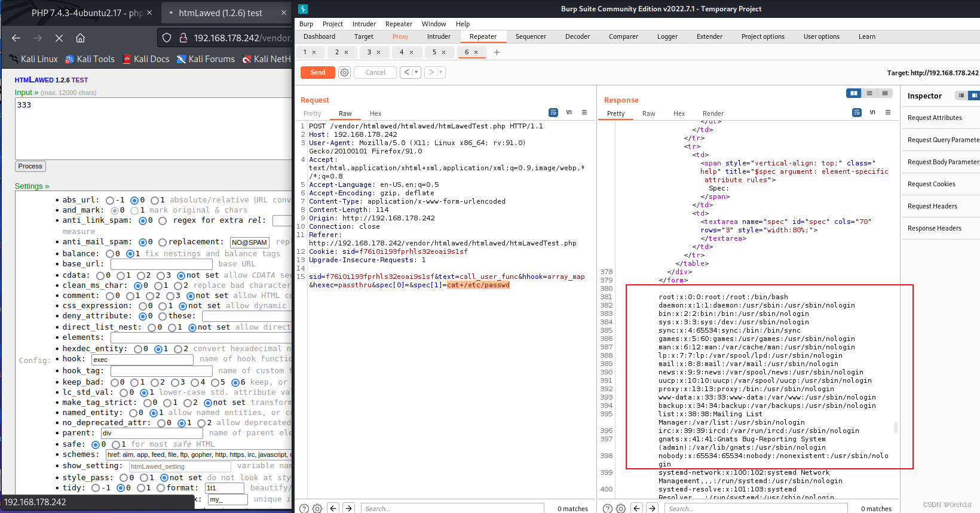Switch Response view to Render tab
The height and width of the screenshot is (513, 980).
(x=713, y=113)
